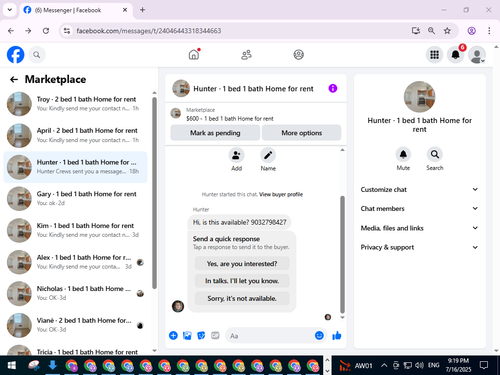Expand Customize chat section
Viewport: 500px width, 375px height.
(x=419, y=189)
